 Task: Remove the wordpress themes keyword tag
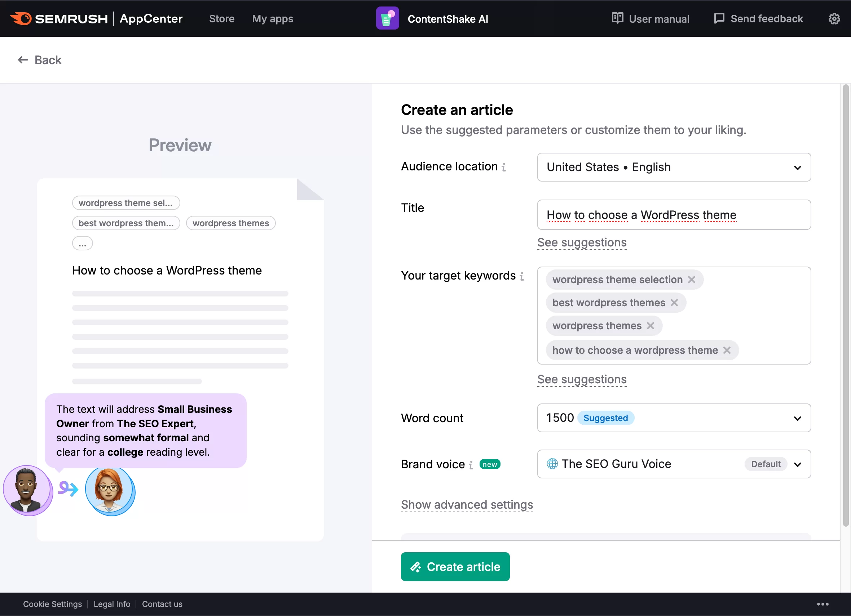(x=651, y=326)
